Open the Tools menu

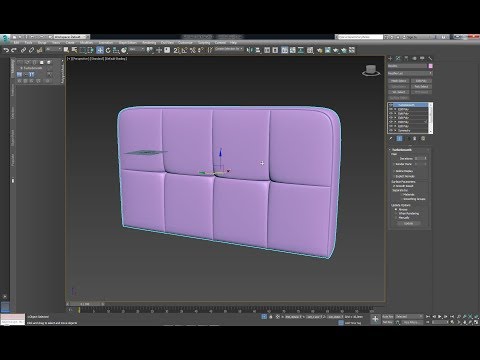coord(28,43)
